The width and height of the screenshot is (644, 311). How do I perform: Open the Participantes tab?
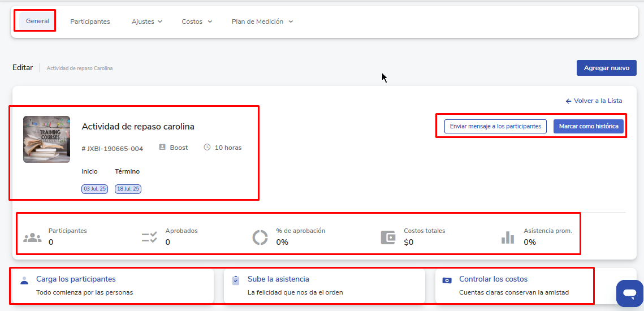click(x=90, y=21)
